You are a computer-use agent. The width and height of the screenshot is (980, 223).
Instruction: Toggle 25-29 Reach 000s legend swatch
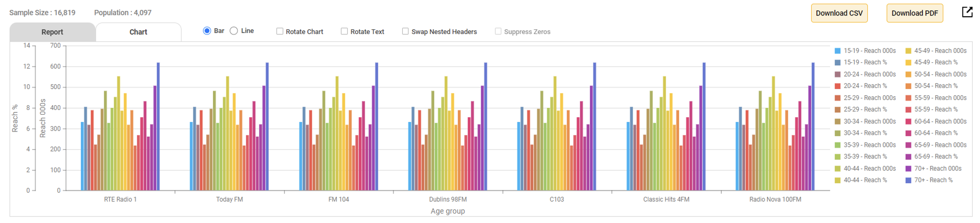(x=837, y=98)
